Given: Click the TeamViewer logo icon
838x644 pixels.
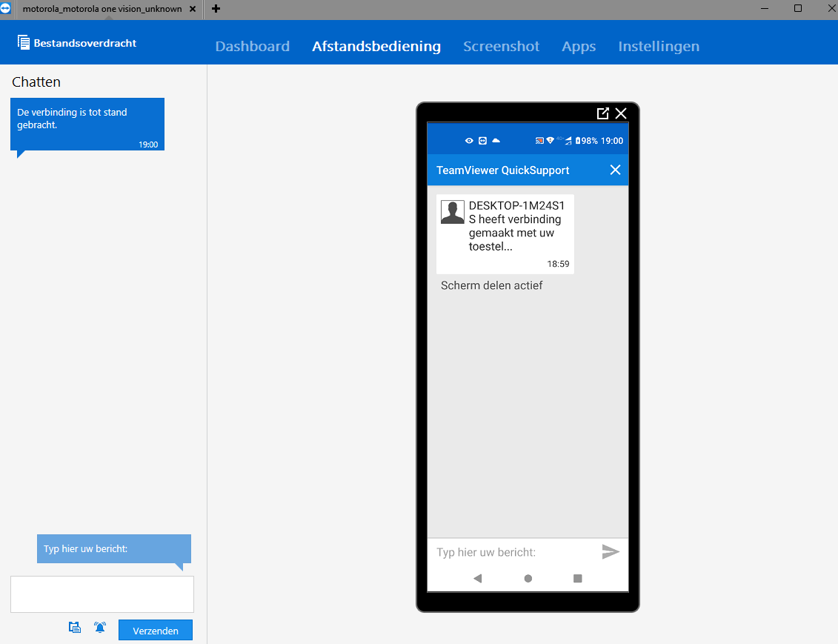Looking at the screenshot, I should 4,9.
